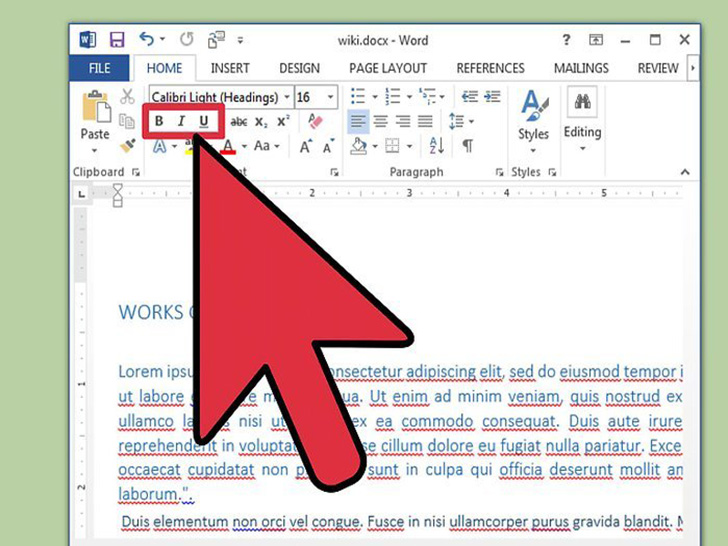Open Customize Quick Access Toolbar dropdown
The image size is (728, 546).
click(240, 40)
